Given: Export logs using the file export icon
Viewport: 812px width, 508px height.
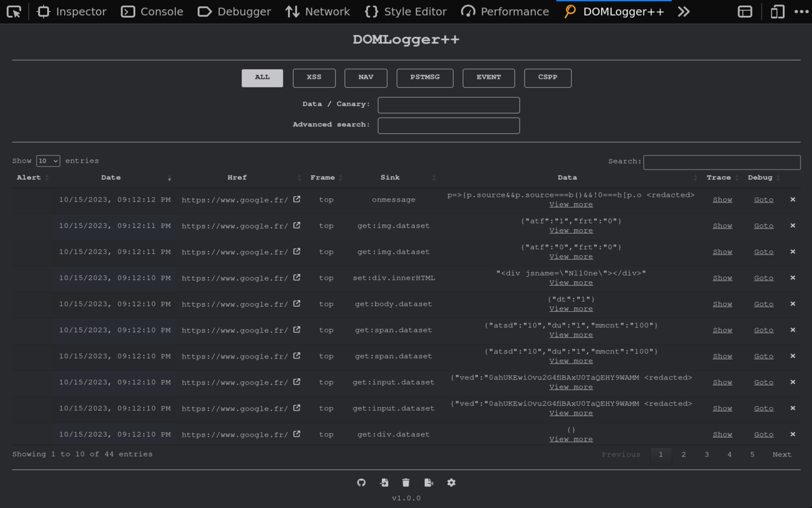Looking at the screenshot, I should pos(429,483).
